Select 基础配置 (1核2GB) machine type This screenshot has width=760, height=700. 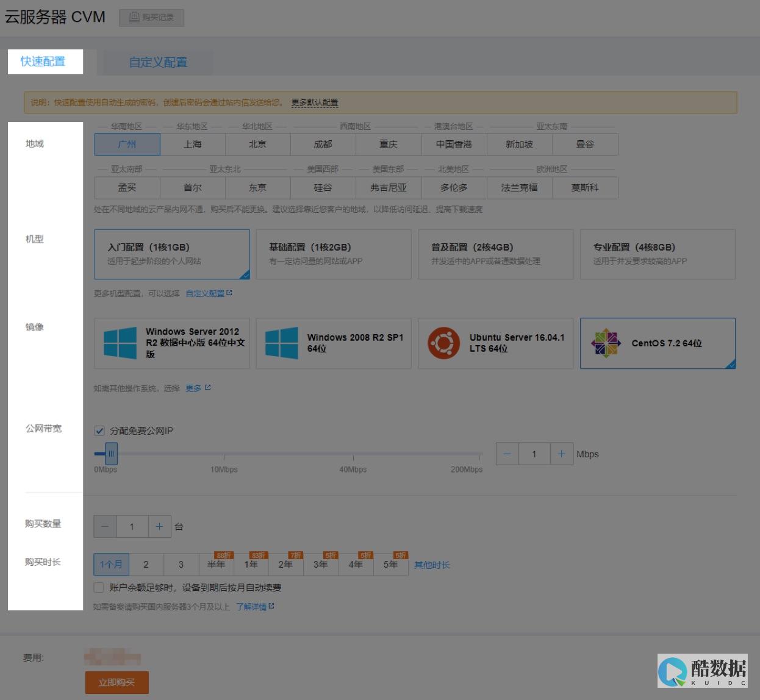coord(334,254)
